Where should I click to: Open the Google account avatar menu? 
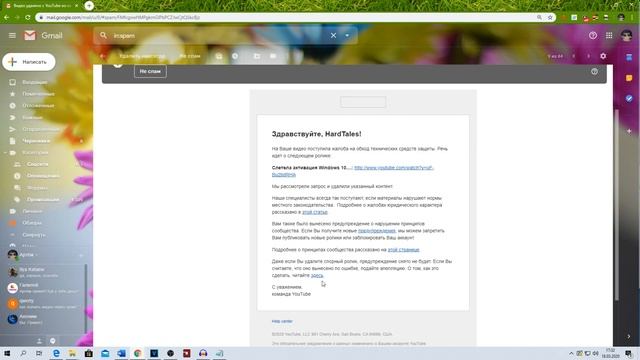[x=627, y=36]
